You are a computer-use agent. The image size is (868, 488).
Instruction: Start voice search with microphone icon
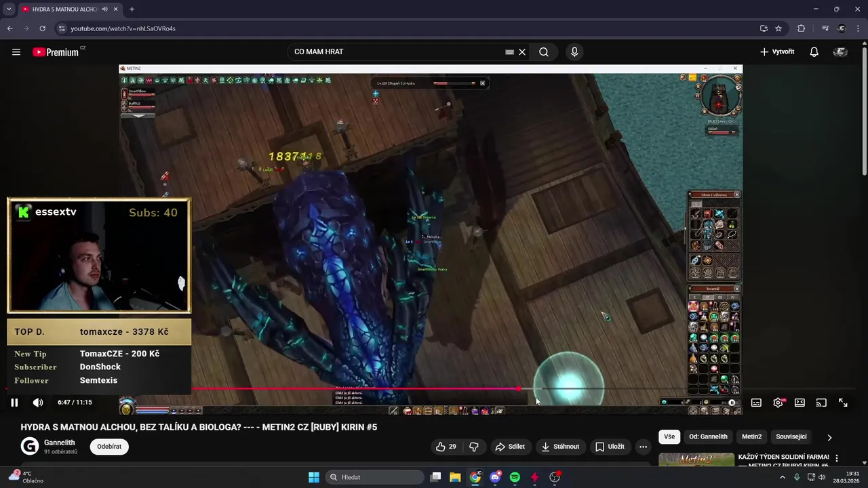[x=574, y=52]
